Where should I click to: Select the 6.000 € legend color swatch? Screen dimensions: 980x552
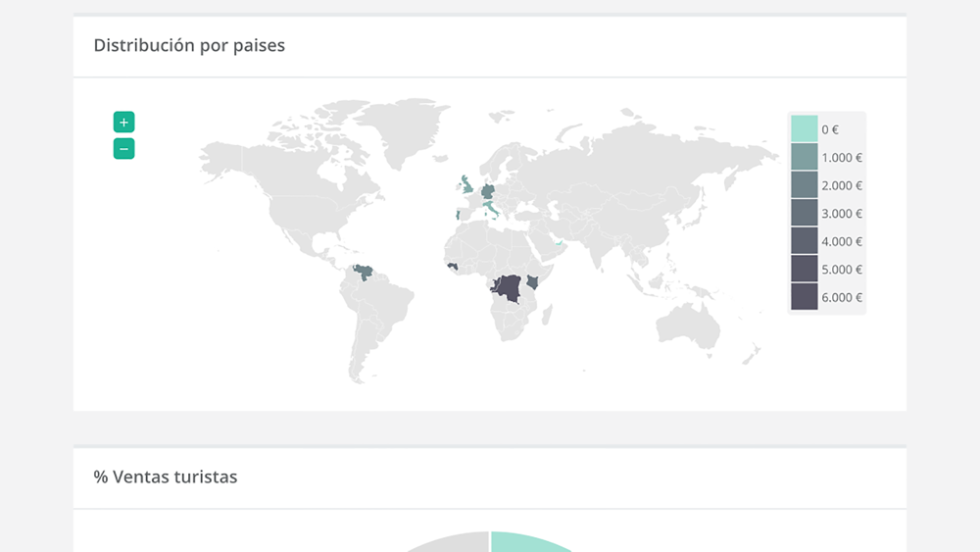(x=804, y=297)
